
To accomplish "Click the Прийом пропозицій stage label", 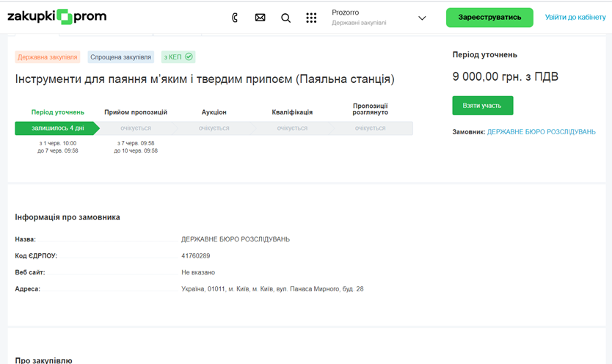I will (x=136, y=112).
